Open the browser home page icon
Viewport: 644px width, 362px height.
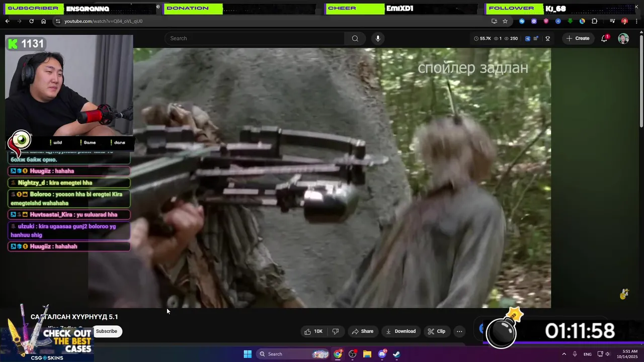pos(43,21)
